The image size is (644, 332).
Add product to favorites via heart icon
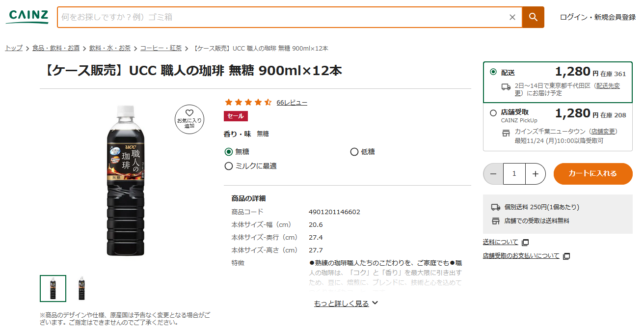pos(189,119)
